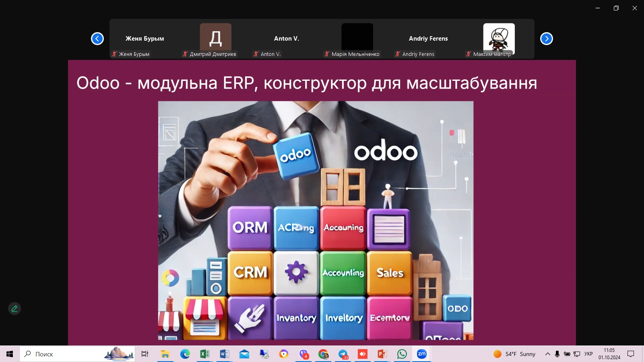The image size is (644, 362).
Task: Select Максим магістр avatar tile
Action: coord(499,39)
